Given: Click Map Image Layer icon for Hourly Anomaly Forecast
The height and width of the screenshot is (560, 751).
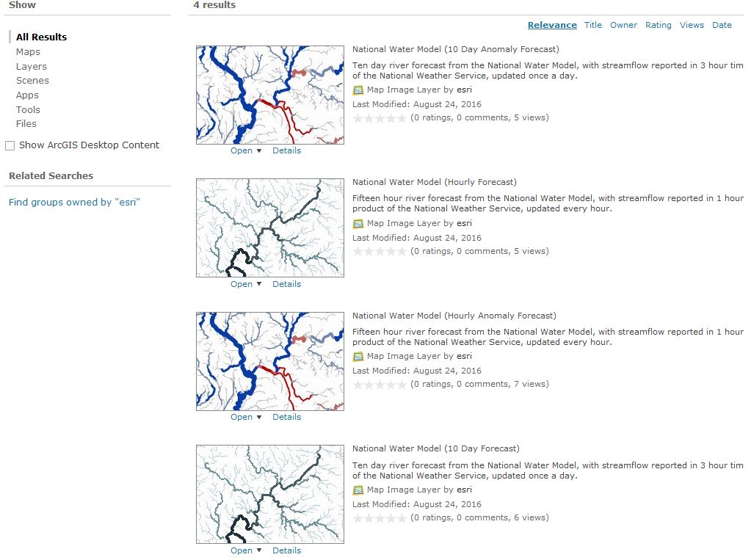Looking at the screenshot, I should pyautogui.click(x=358, y=357).
